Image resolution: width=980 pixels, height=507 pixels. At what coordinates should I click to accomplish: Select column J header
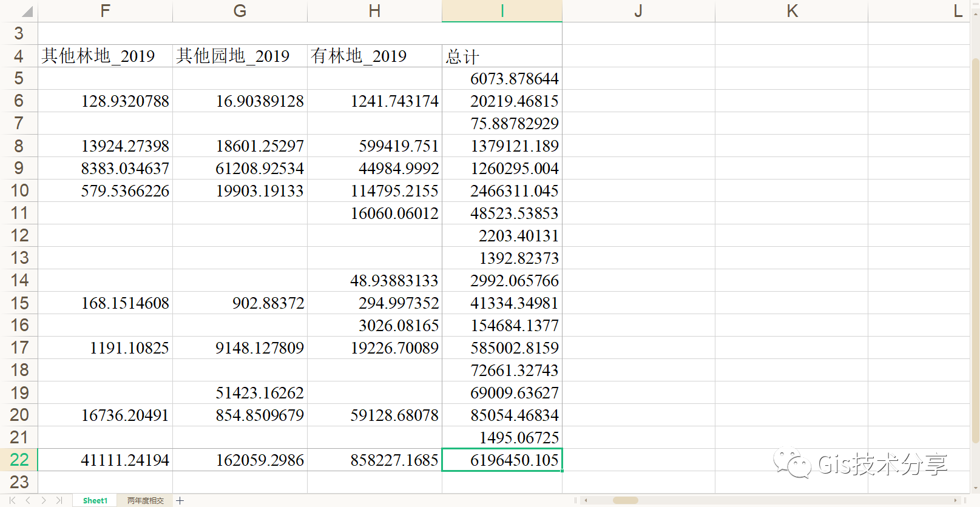click(639, 11)
